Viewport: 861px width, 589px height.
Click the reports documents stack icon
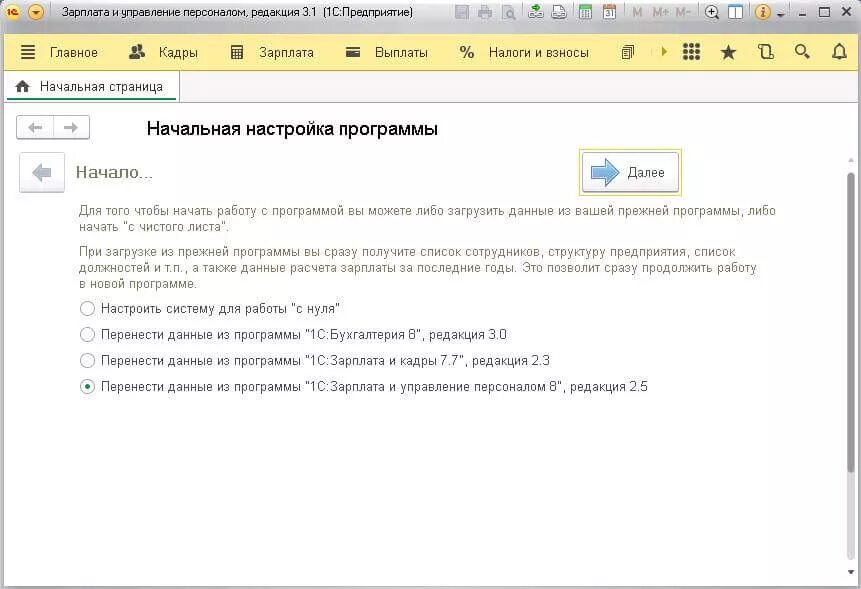pos(628,52)
